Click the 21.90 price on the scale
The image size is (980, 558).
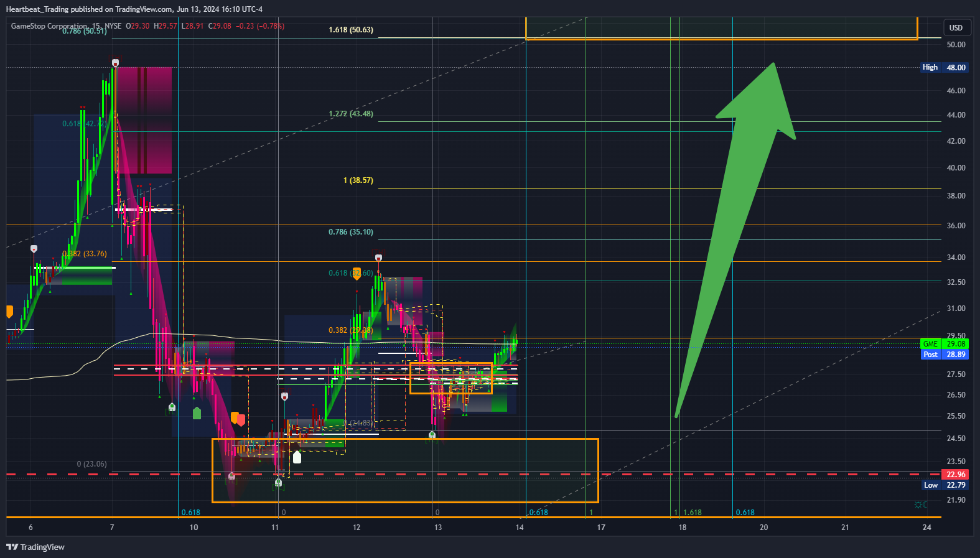pyautogui.click(x=956, y=500)
